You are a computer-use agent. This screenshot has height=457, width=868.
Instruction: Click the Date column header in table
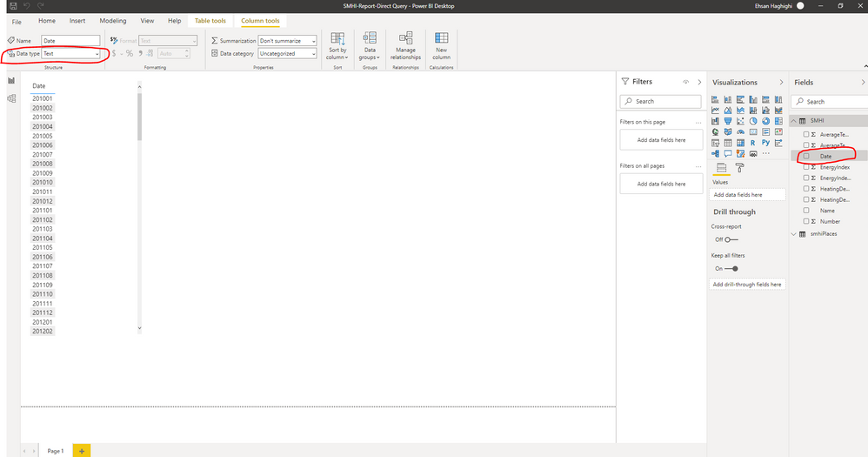(x=39, y=86)
